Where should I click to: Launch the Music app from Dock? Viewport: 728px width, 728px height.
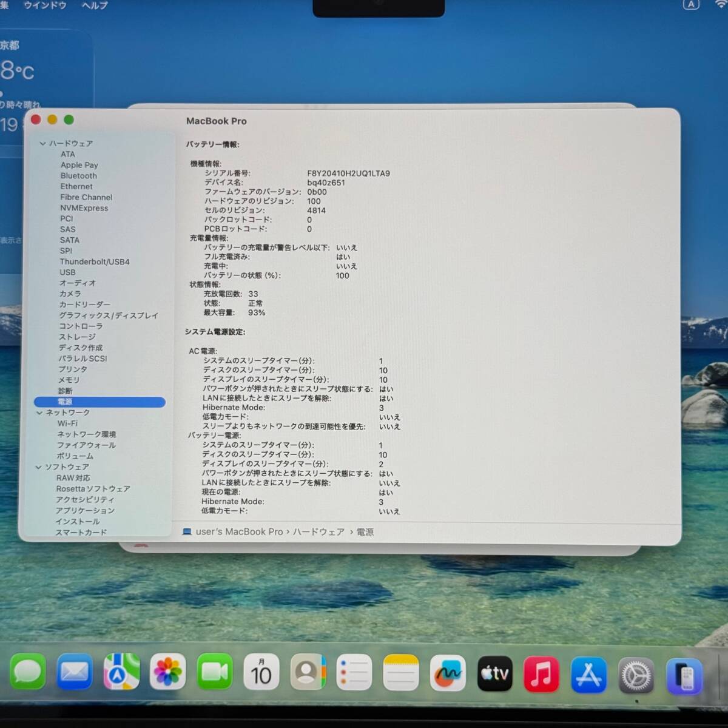tap(541, 674)
